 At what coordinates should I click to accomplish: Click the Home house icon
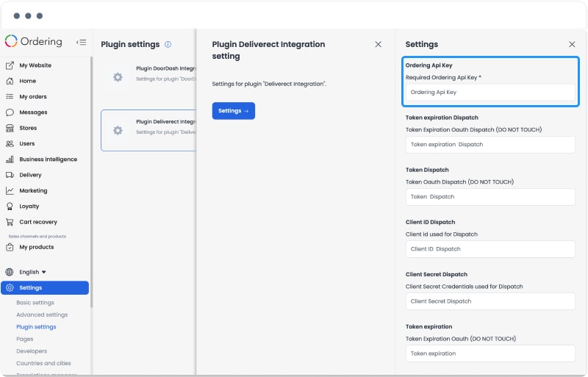tap(10, 81)
